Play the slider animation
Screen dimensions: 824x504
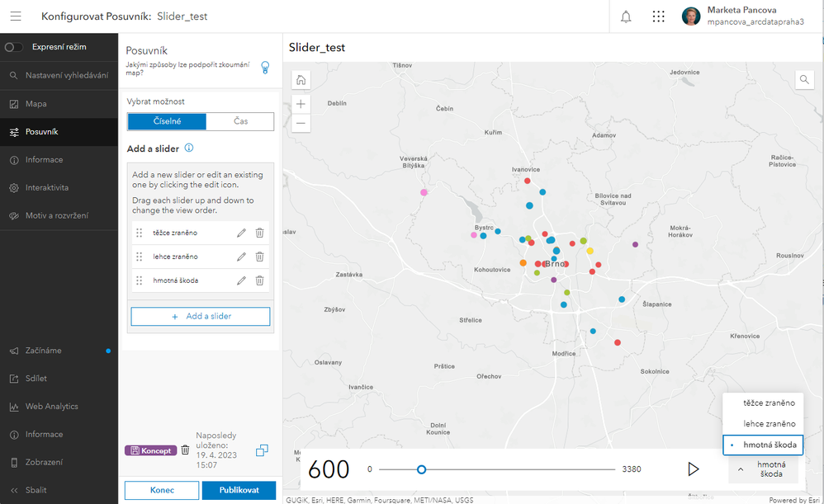pos(694,469)
